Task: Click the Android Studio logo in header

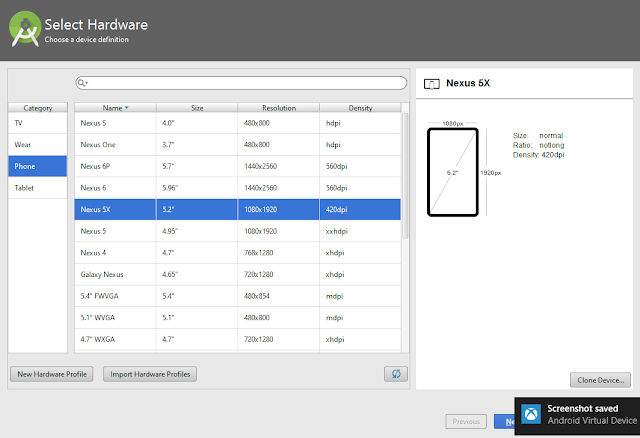Action: pyautogui.click(x=25, y=29)
